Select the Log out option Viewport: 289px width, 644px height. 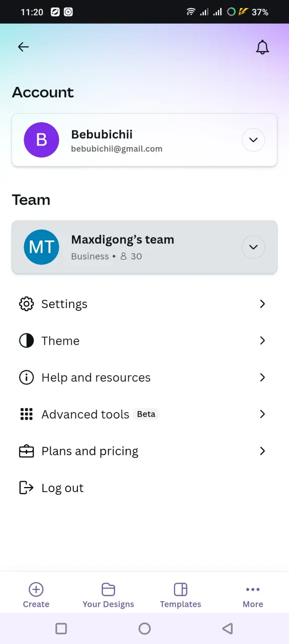[x=62, y=488]
